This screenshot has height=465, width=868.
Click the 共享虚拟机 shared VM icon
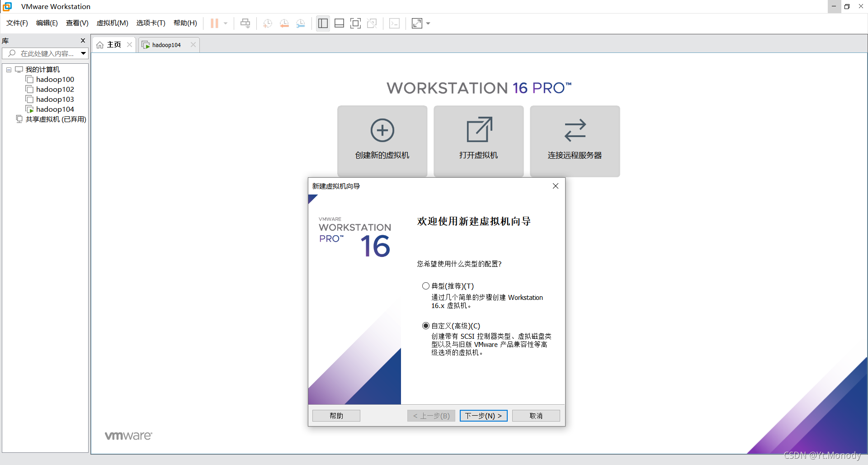click(x=19, y=119)
